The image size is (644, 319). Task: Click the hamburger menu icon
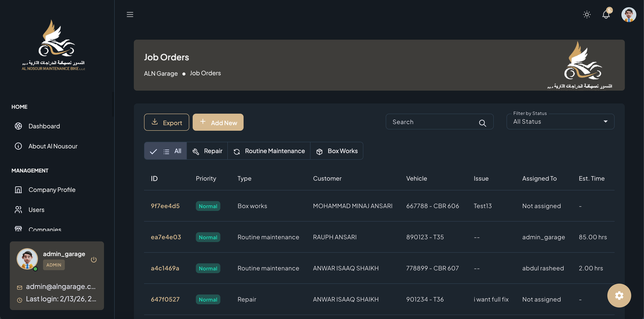pyautogui.click(x=130, y=14)
